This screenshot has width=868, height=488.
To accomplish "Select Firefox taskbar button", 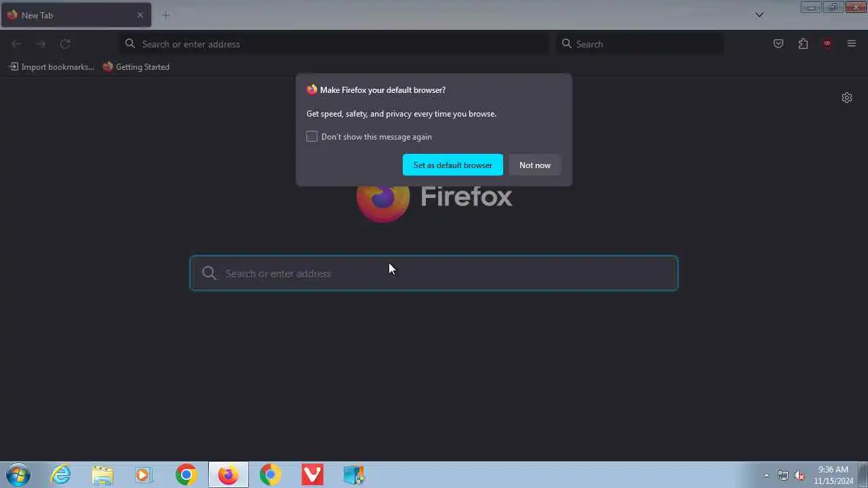I will (228, 474).
